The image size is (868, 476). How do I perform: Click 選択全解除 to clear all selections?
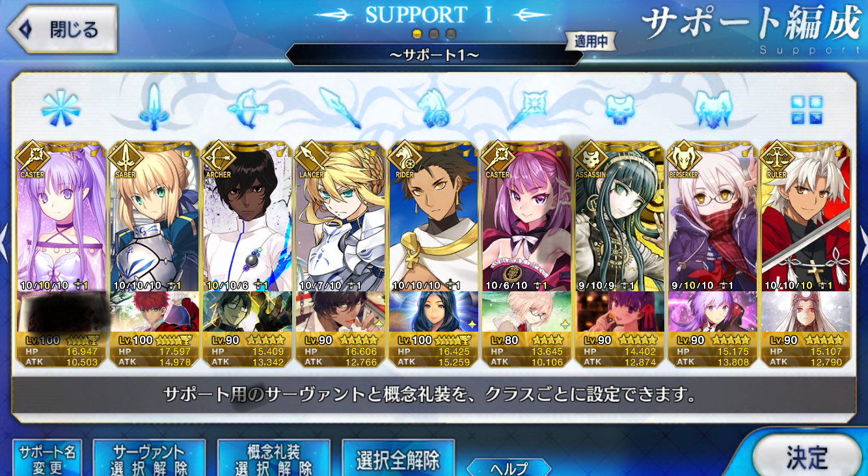click(x=398, y=458)
